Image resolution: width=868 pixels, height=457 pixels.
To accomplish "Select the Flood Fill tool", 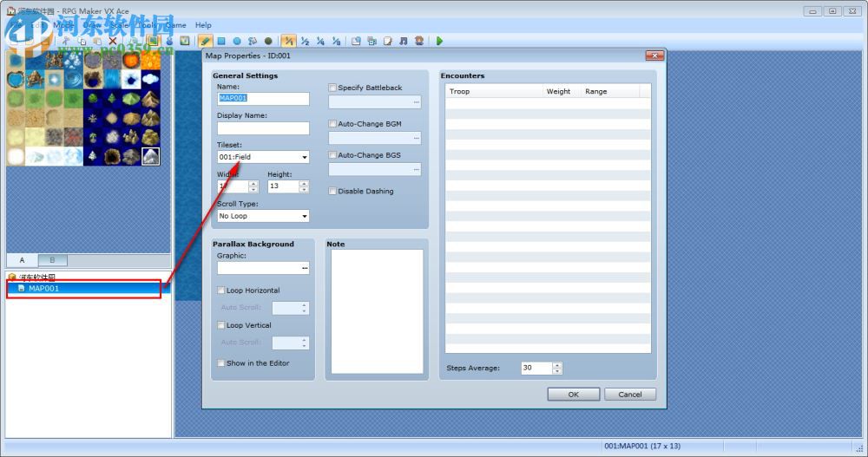I will coord(253,41).
